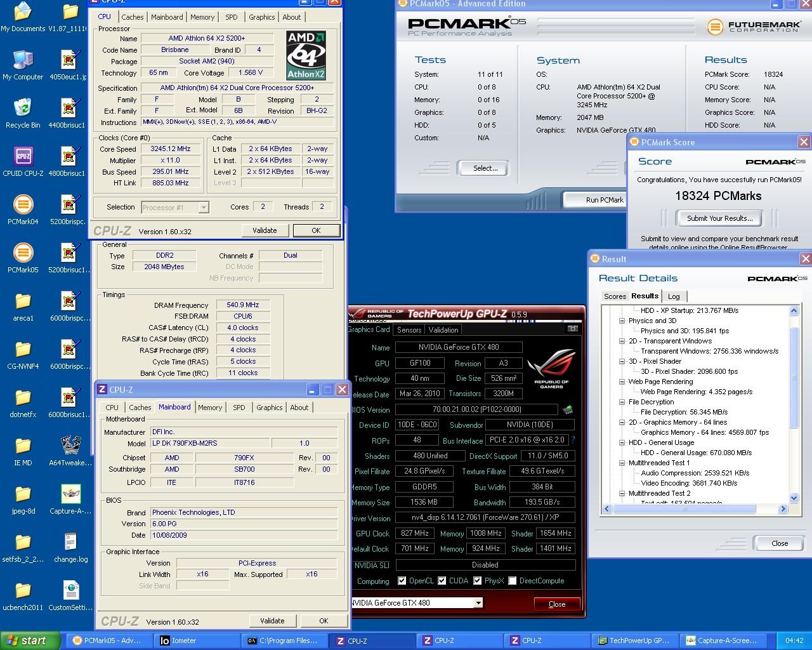Click GPU-Z BIOS save chip icon
Image resolution: width=812 pixels, height=650 pixels.
[568, 409]
